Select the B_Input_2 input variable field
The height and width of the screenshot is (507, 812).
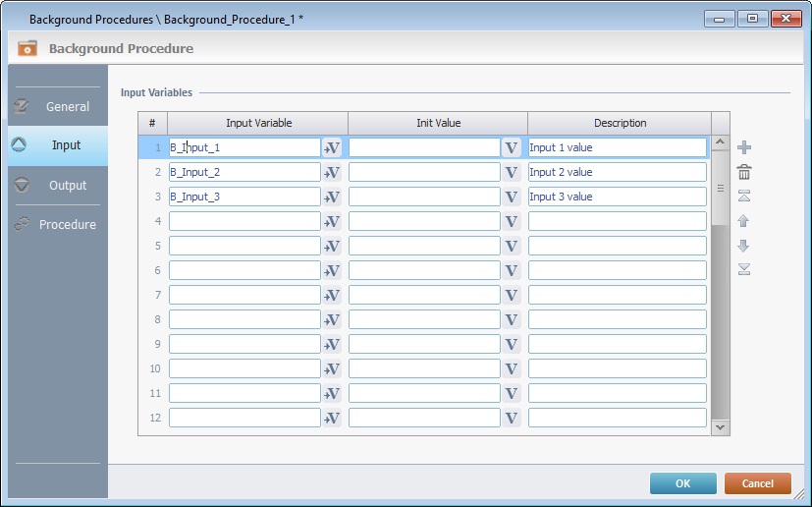coord(244,172)
